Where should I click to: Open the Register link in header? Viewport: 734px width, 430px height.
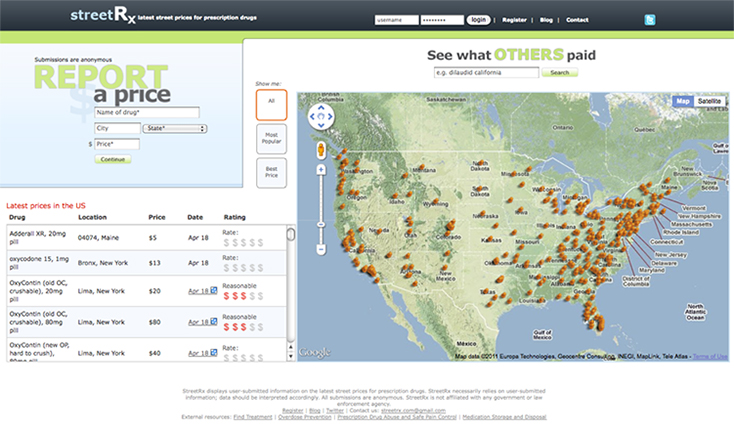coord(514,20)
